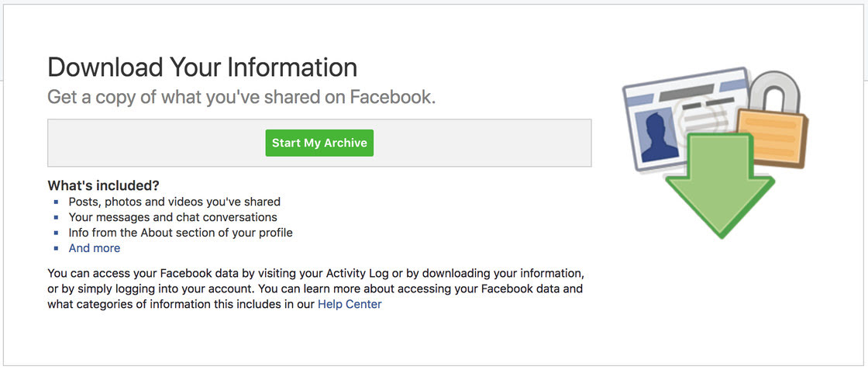Click the bullet beside Posts, photos and videos
The width and height of the screenshot is (868, 370).
click(57, 202)
